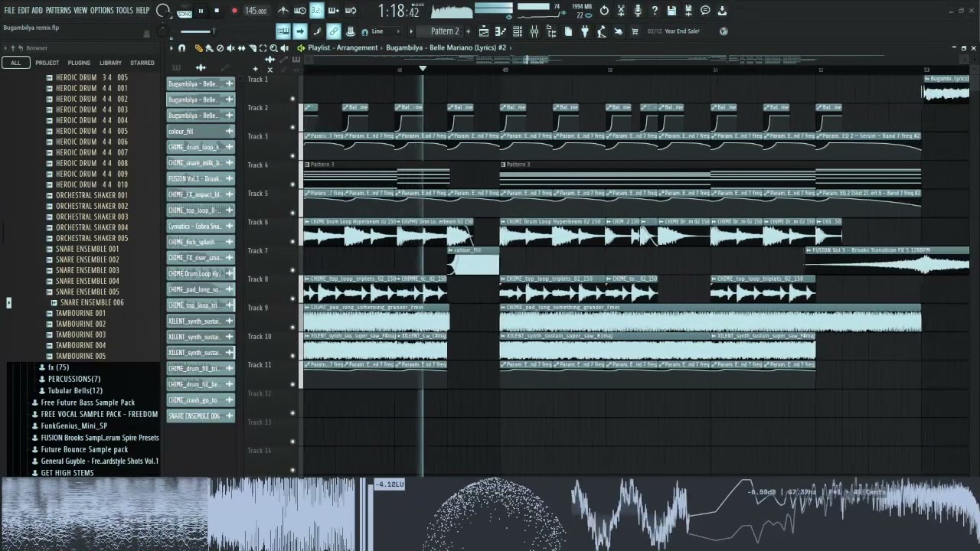Screen dimensions: 980x551
Task: Enable wait for input before recording
Action: (300, 11)
